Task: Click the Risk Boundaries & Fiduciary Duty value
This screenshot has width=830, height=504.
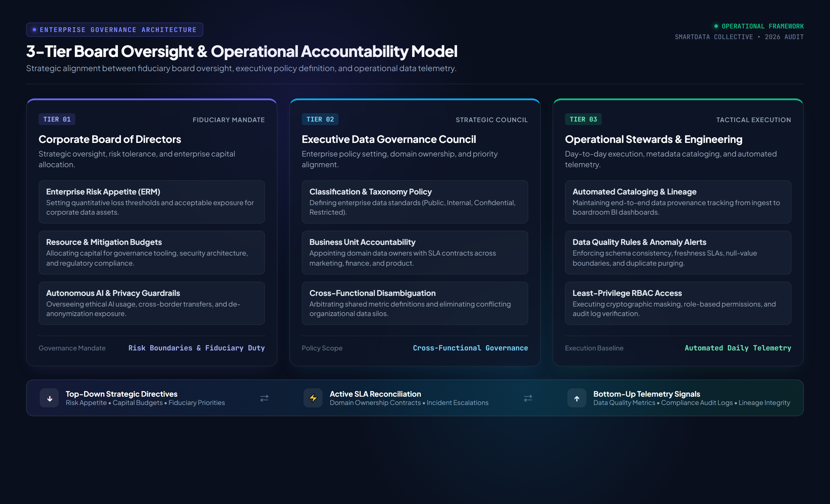Action: (196, 348)
